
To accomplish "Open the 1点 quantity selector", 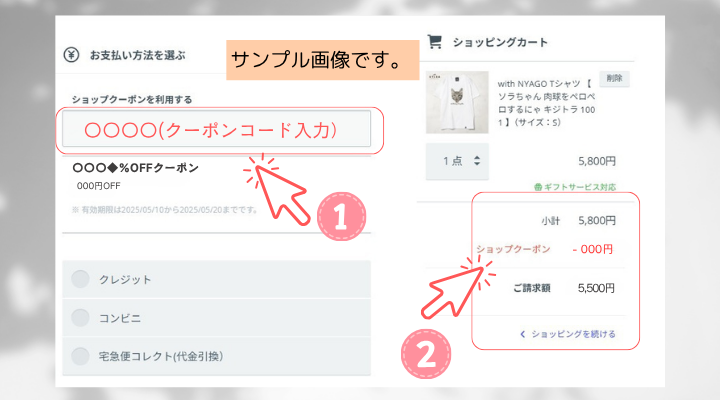I will click(x=457, y=161).
